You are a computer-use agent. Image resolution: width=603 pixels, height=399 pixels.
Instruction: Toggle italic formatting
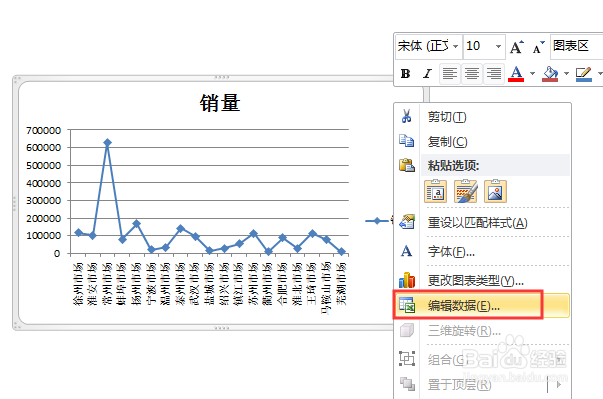[427, 73]
